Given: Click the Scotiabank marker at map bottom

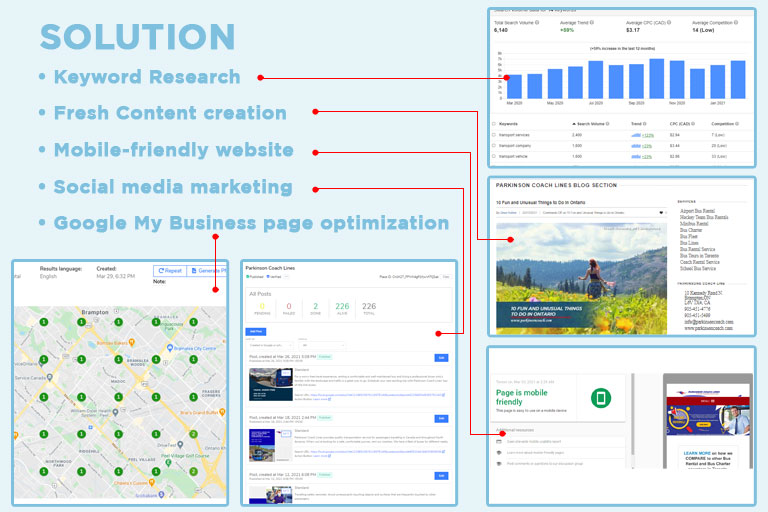Looking at the screenshot, I should [161, 495].
